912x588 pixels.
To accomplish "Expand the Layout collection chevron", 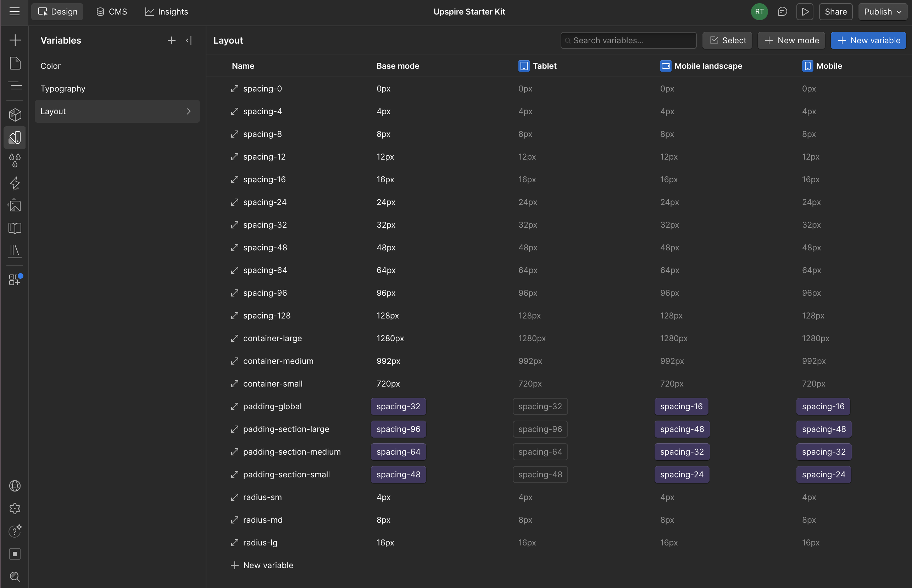I will (x=189, y=111).
